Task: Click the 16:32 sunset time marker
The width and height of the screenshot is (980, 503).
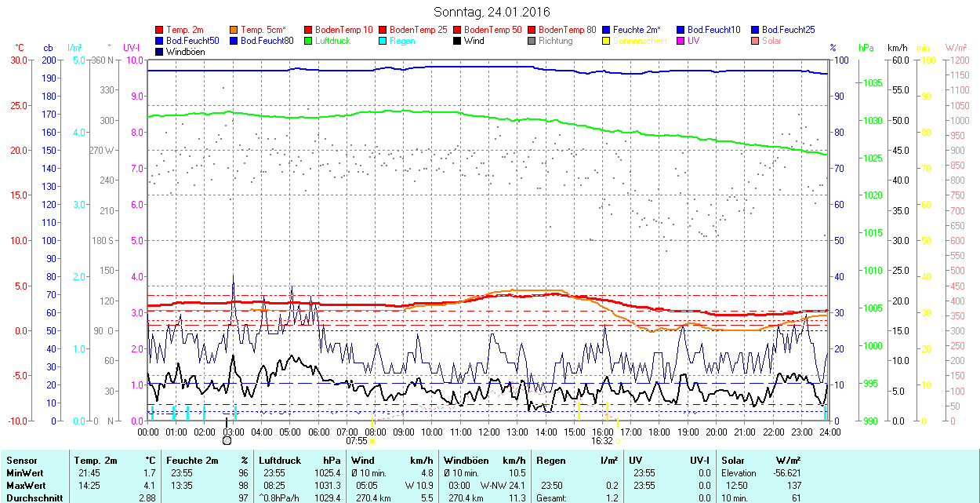Action: coord(601,441)
